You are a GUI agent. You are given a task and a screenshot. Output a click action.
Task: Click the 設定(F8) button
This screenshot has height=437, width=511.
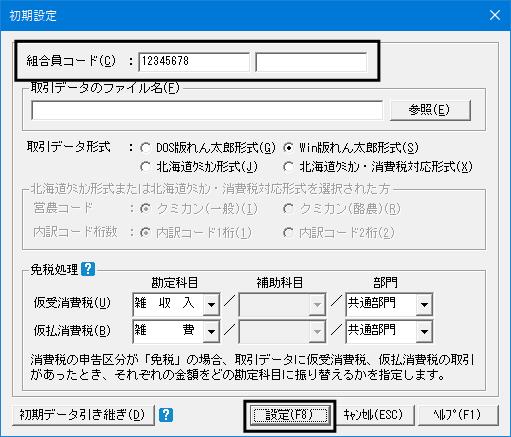(290, 415)
